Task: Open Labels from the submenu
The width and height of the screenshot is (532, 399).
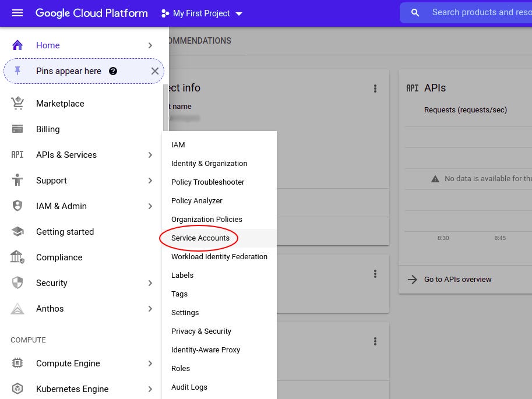Action: click(x=219, y=276)
